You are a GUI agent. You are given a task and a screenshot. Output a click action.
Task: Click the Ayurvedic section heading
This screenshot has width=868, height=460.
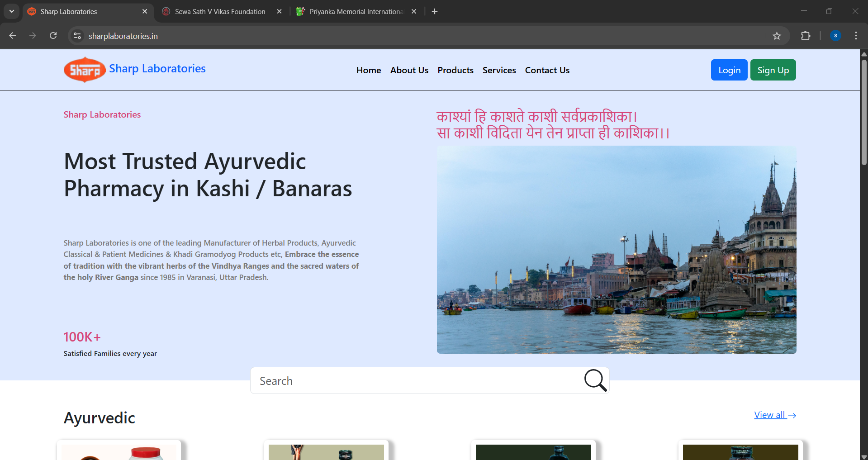[100, 418]
